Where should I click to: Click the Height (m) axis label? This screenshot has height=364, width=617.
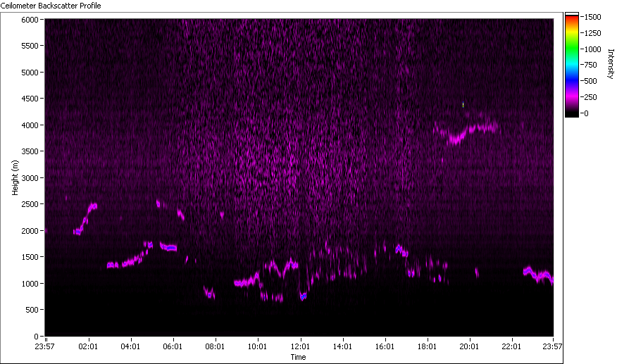point(15,177)
